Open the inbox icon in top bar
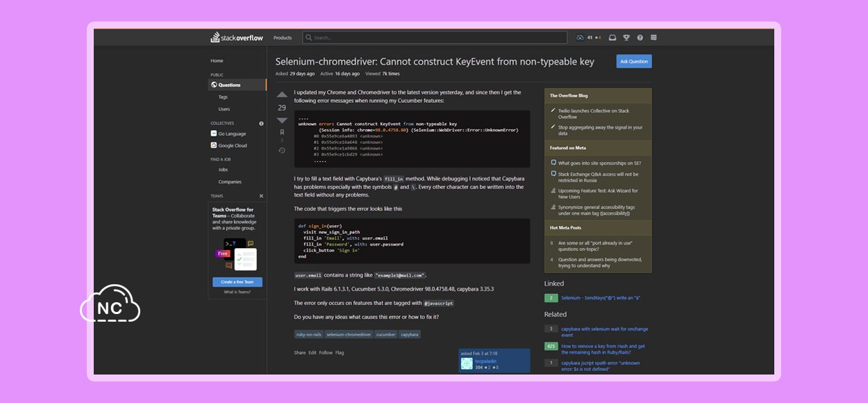The width and height of the screenshot is (868, 403). click(612, 38)
